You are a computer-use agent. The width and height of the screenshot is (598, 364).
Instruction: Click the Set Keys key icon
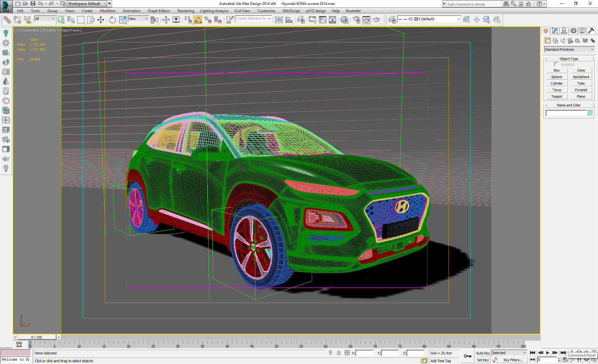467,356
